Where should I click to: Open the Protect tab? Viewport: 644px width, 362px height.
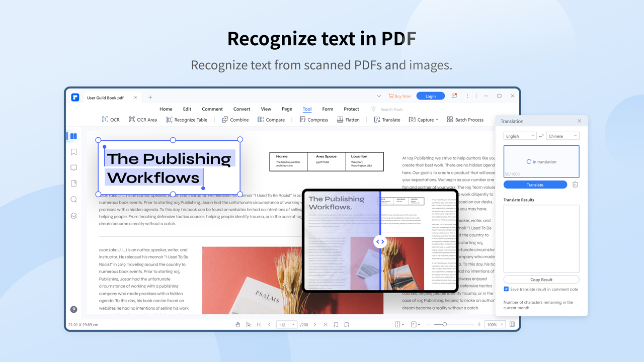(x=351, y=109)
